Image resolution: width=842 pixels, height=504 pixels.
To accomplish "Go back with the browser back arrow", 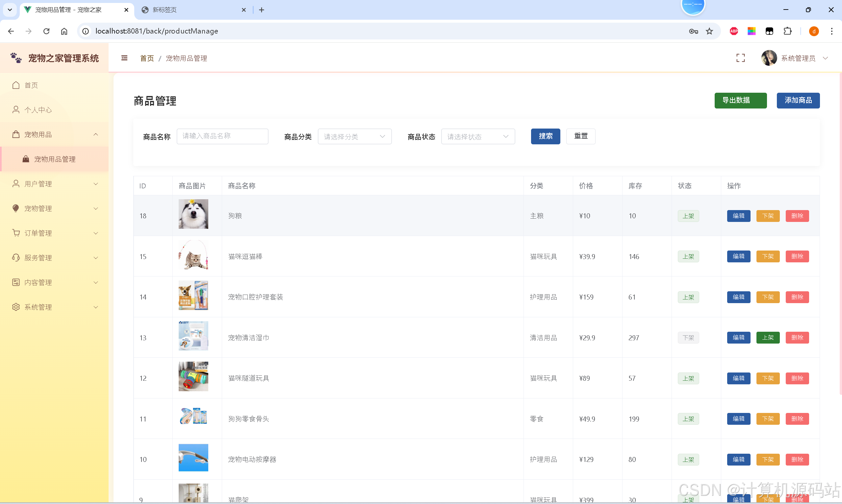I will [11, 31].
